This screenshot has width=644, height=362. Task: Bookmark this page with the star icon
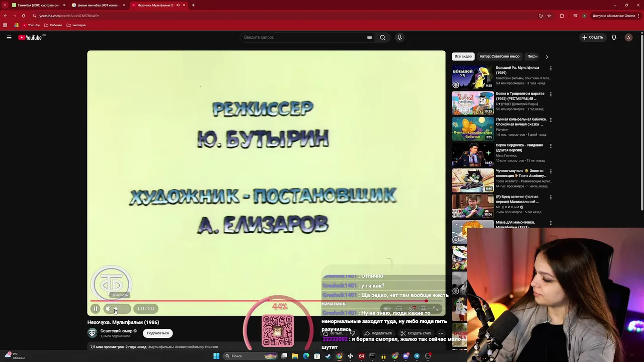[549, 16]
